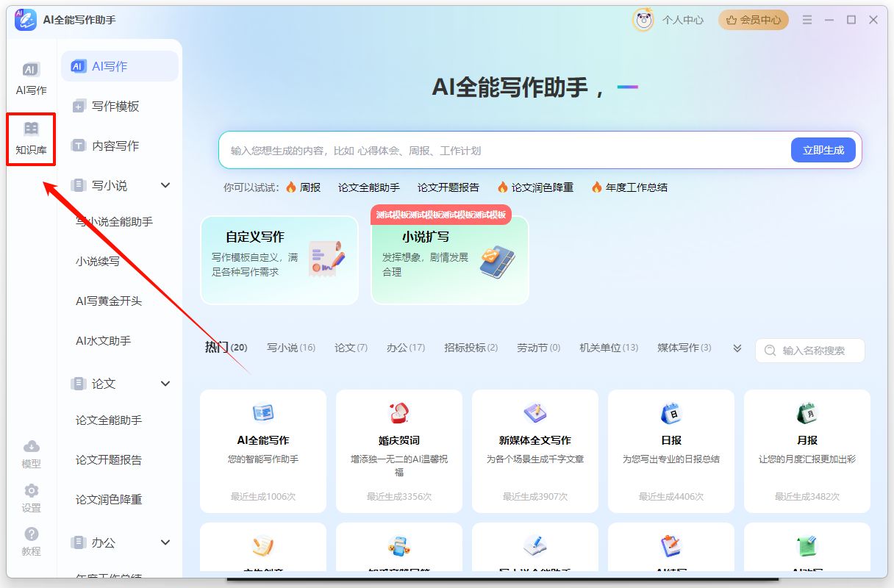Viewport: 894px width, 588px height.
Task: Select the 日报 template card
Action: tap(670, 451)
